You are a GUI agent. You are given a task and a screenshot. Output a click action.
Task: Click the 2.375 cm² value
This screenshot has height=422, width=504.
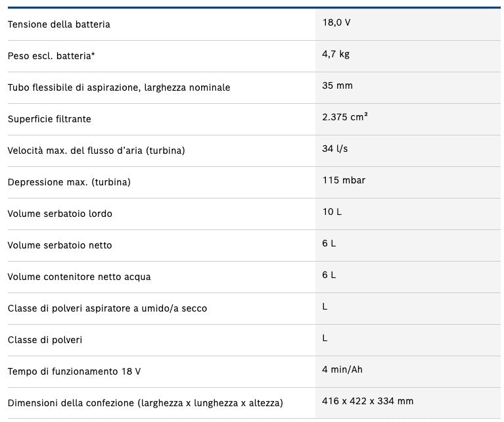[x=344, y=117]
